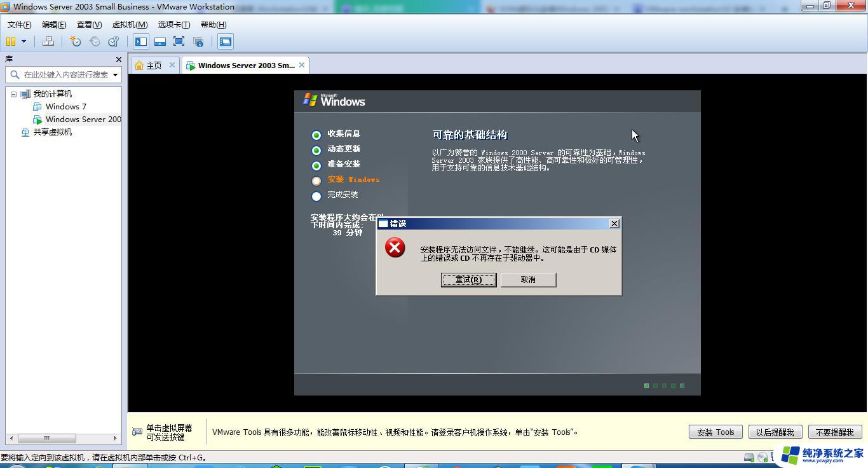The image size is (868, 468).
Task: Click the 可靠的基础结构 heading
Action: [x=470, y=135]
